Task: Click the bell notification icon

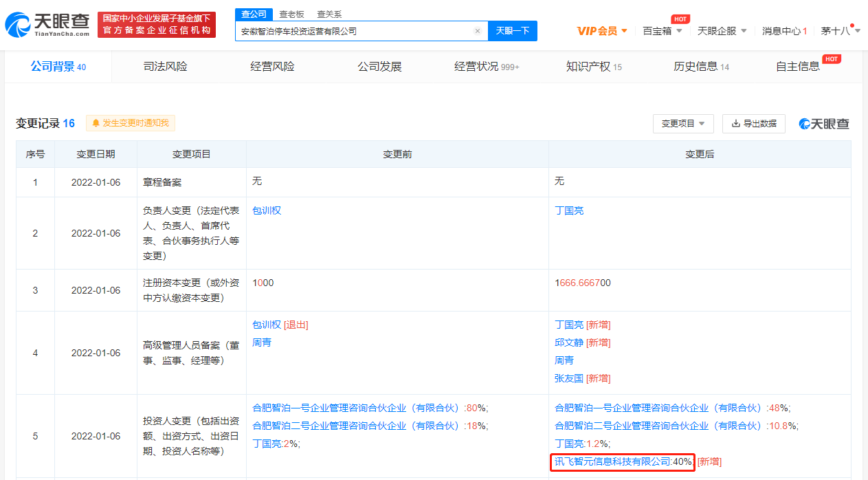Action: pos(96,123)
